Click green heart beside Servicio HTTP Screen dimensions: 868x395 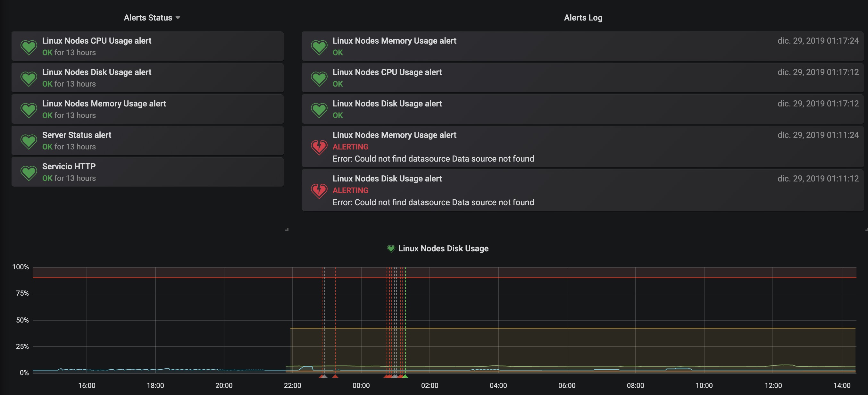pos(29,172)
